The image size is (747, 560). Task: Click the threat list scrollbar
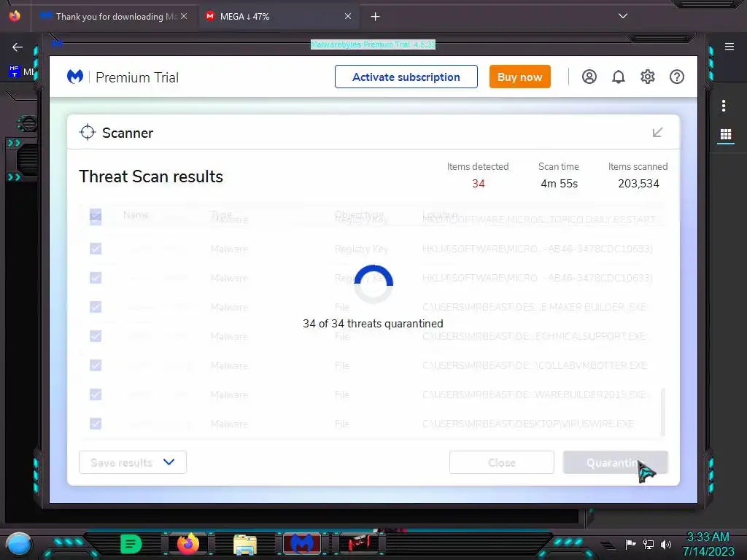(x=662, y=412)
